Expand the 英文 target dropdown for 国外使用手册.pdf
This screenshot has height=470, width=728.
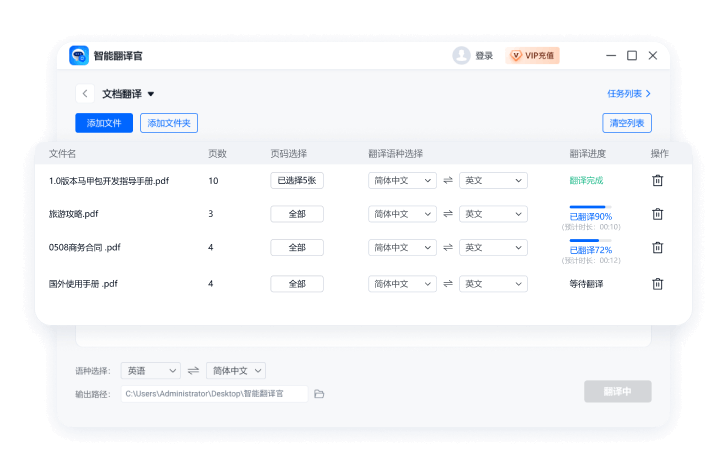tap(494, 284)
